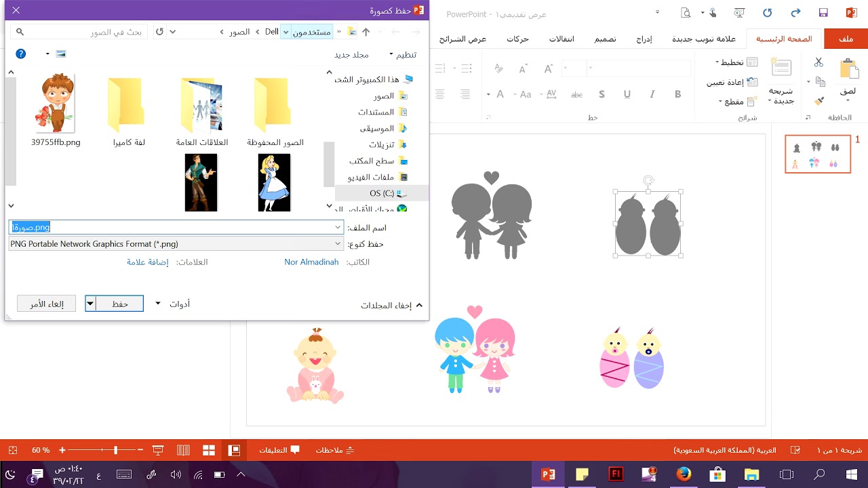Switch to Insert إدراج tab

click(x=644, y=39)
